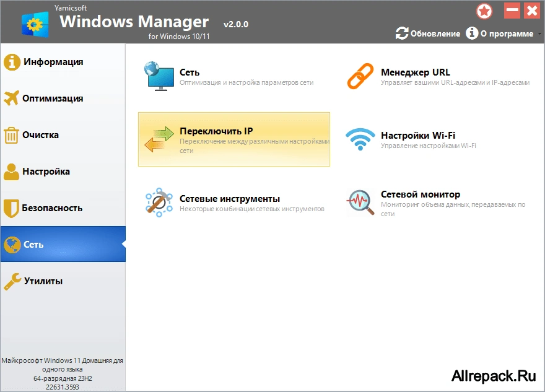
Task: Launch Менеджер URL tool
Action: point(416,72)
